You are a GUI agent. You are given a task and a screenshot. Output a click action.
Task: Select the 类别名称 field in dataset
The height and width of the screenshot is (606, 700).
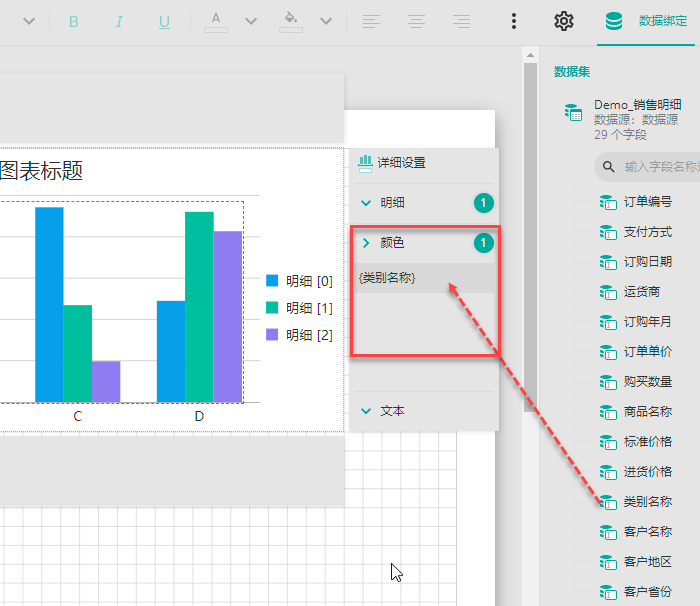pos(647,502)
